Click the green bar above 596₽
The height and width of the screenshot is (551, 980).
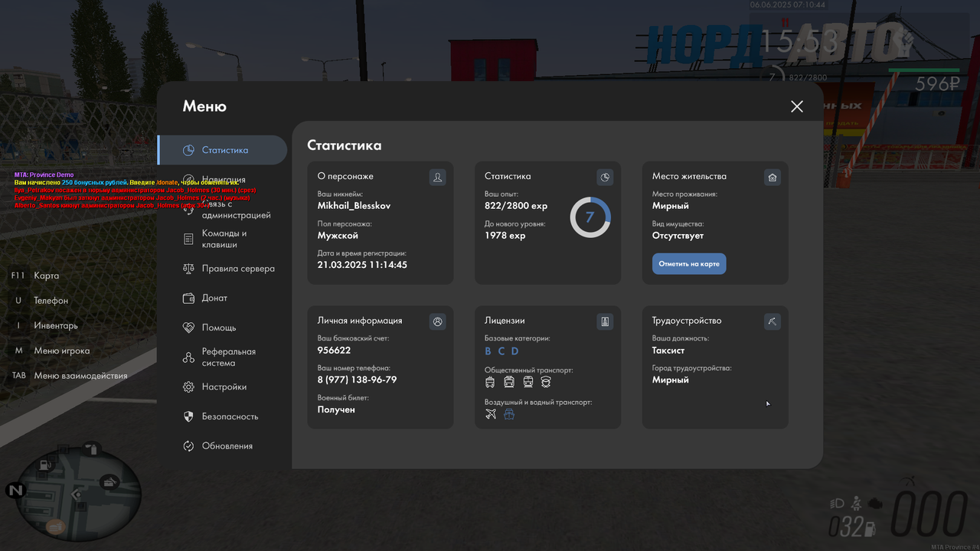point(924,70)
